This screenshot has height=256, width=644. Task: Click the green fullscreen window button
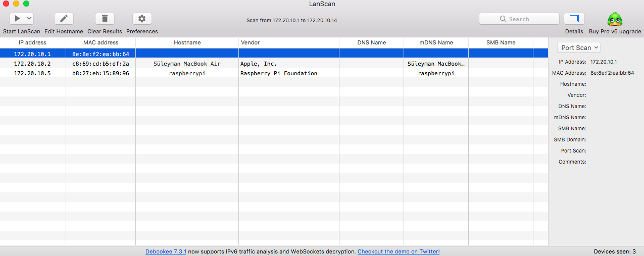coord(26,4)
